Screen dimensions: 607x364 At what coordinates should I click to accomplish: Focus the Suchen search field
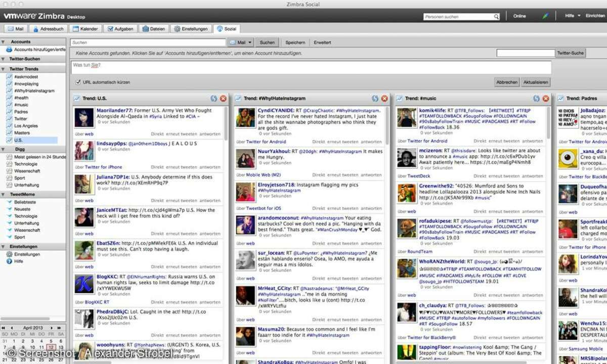pyautogui.click(x=148, y=42)
